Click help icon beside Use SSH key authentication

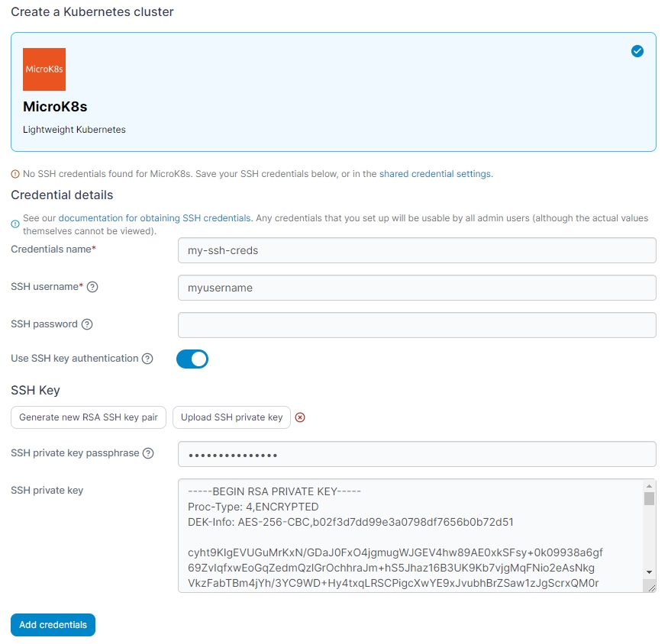click(147, 359)
